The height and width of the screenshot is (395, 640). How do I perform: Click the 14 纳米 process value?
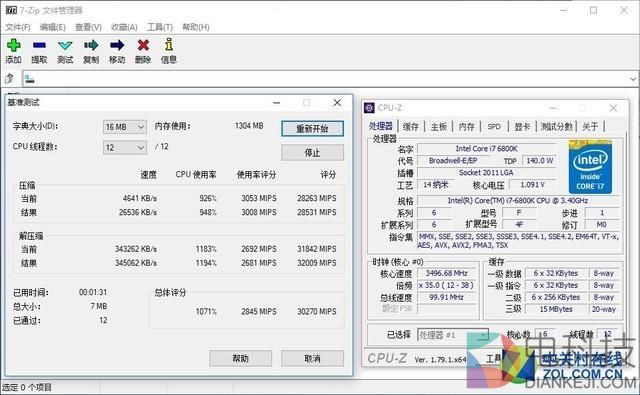point(436,184)
